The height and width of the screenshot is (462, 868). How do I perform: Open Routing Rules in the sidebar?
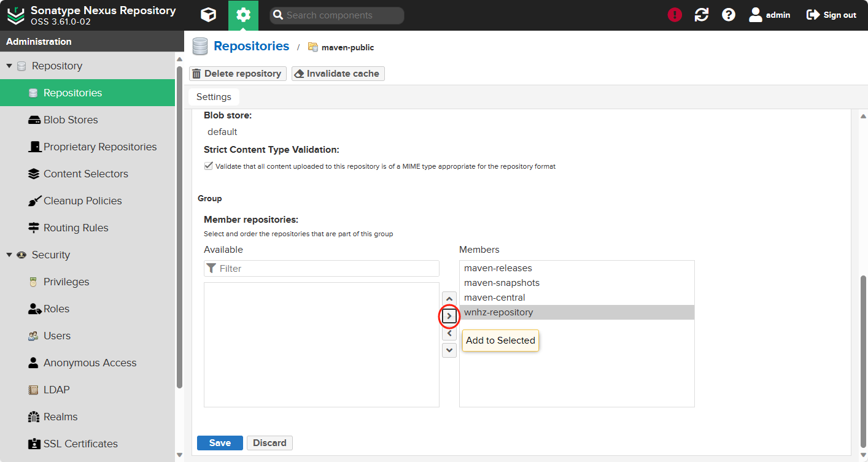coord(87,228)
